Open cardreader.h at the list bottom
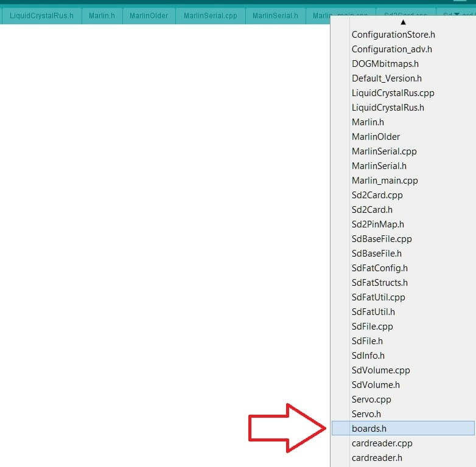476x467 pixels. tap(377, 458)
